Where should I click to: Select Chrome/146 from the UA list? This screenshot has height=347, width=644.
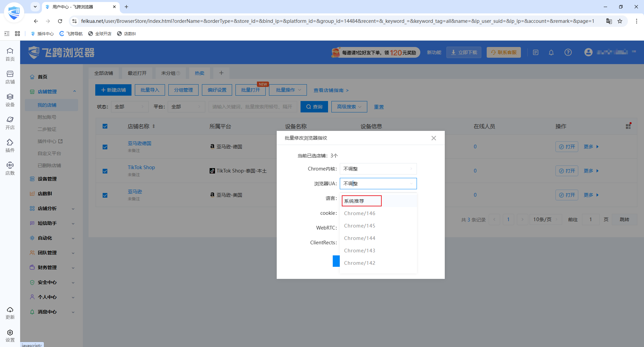click(378, 213)
